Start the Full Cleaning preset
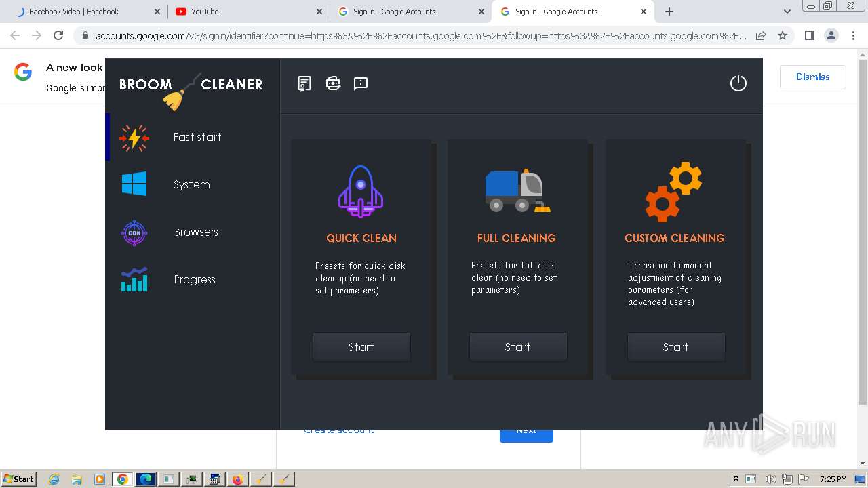Screen dimensions: 868x488 coord(518,347)
